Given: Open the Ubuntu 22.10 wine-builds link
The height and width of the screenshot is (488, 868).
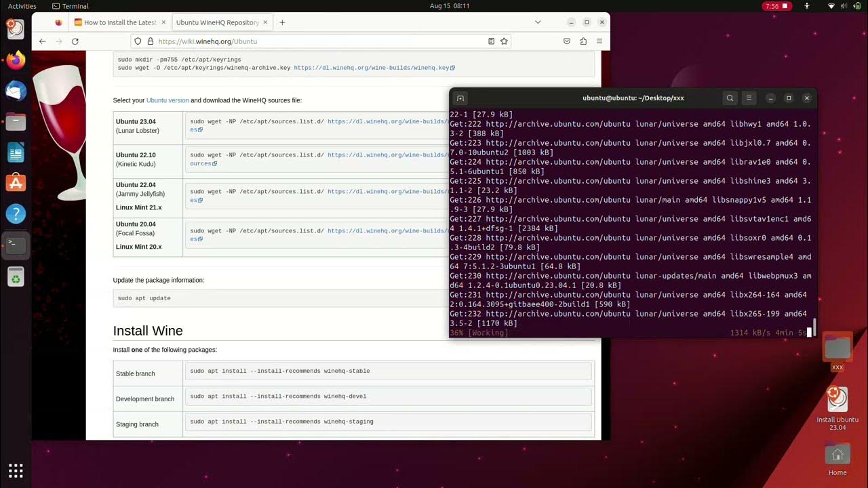Looking at the screenshot, I should pos(388,155).
